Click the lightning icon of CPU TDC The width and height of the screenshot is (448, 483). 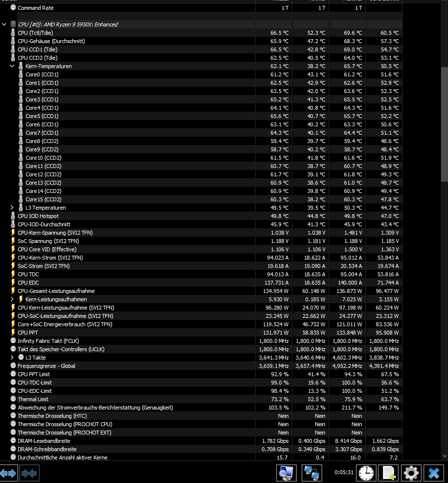point(13,274)
